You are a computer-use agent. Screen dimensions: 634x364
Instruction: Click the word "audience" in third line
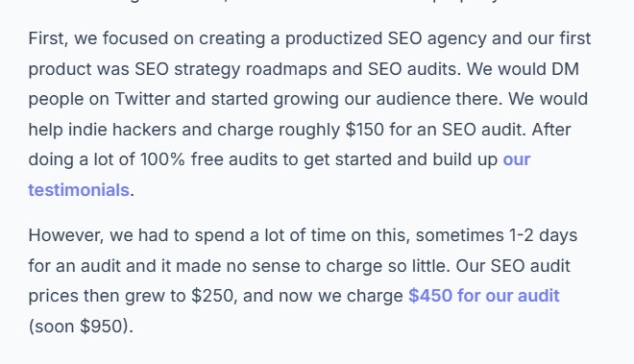pyautogui.click(x=413, y=99)
